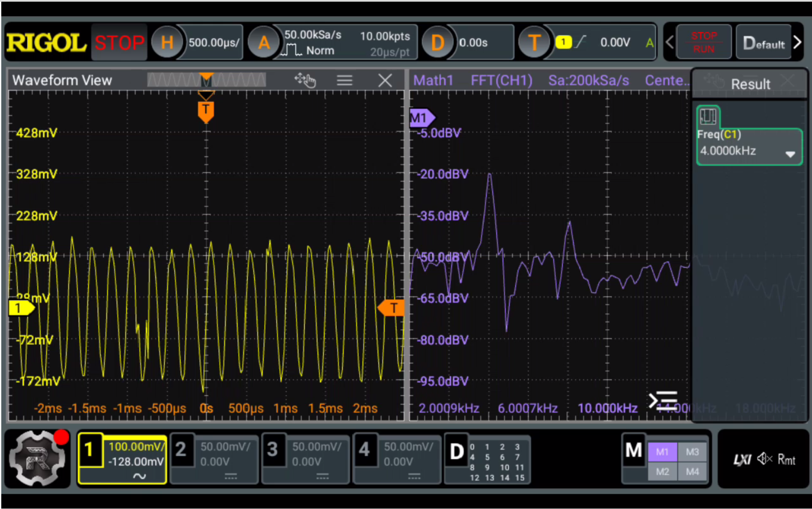Toggle channel 2 on/off
This screenshot has height=509, width=812.
181,450
